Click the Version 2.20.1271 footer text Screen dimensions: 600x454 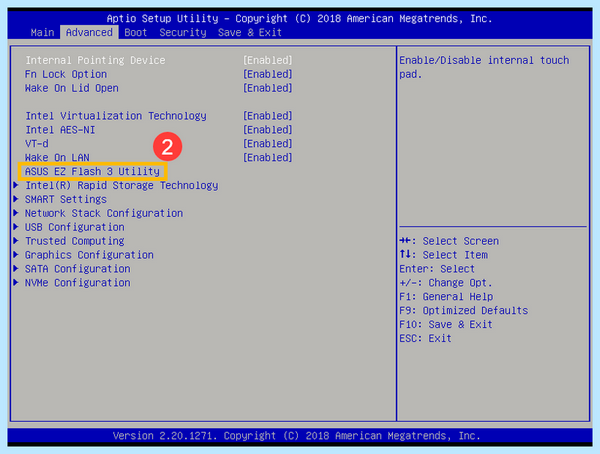coord(297,436)
